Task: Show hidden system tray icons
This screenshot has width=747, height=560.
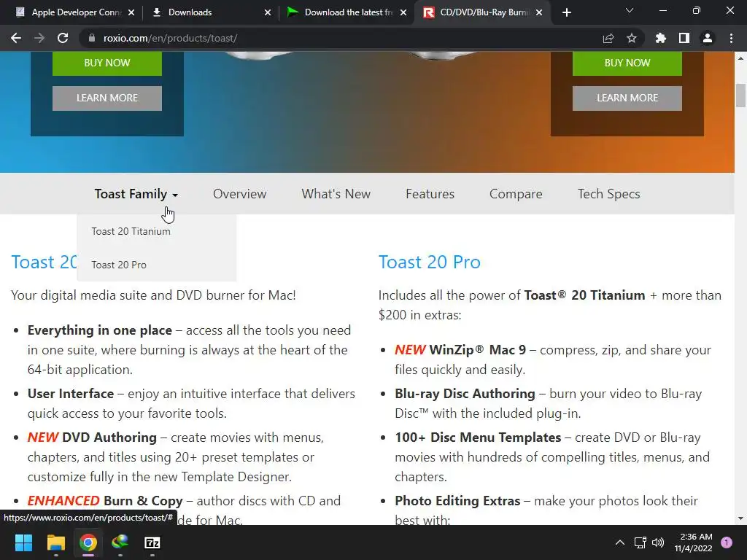Action: click(620, 542)
